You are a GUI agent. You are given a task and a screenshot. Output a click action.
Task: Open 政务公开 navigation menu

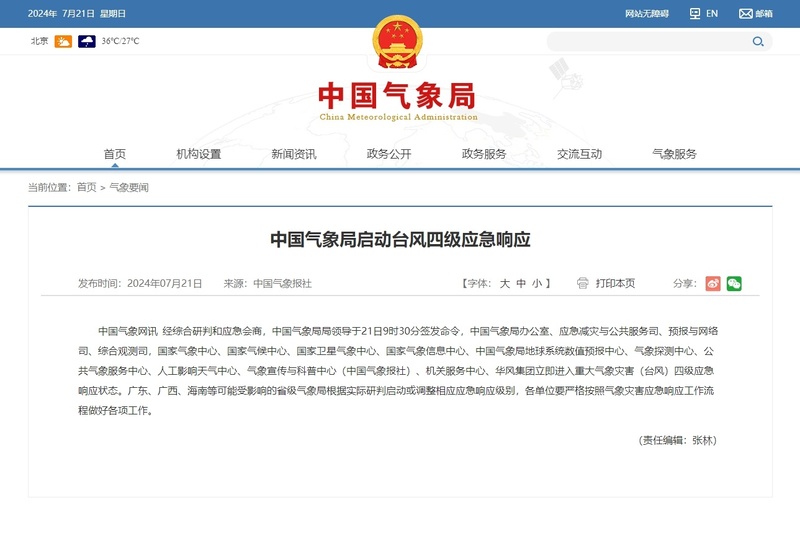pos(389,154)
